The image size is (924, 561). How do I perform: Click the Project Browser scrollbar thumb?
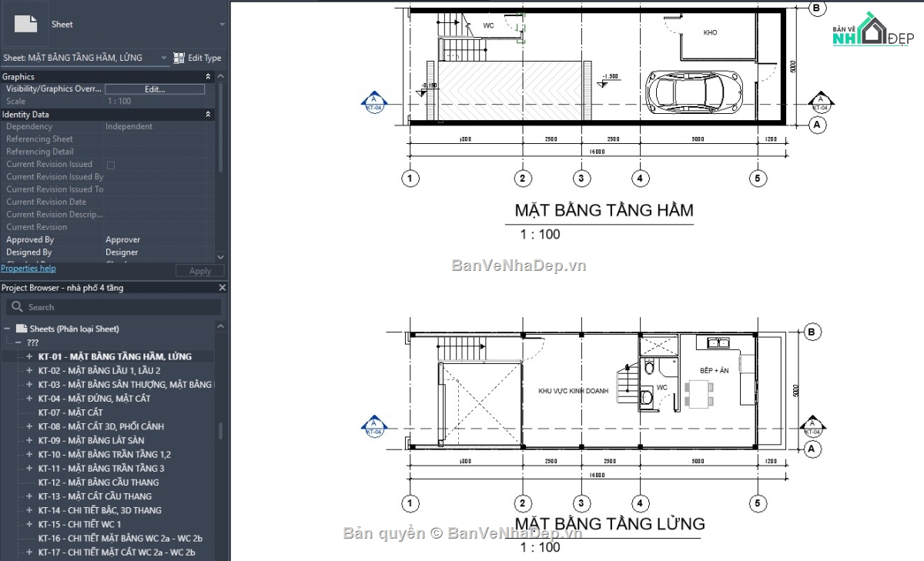pos(222,430)
